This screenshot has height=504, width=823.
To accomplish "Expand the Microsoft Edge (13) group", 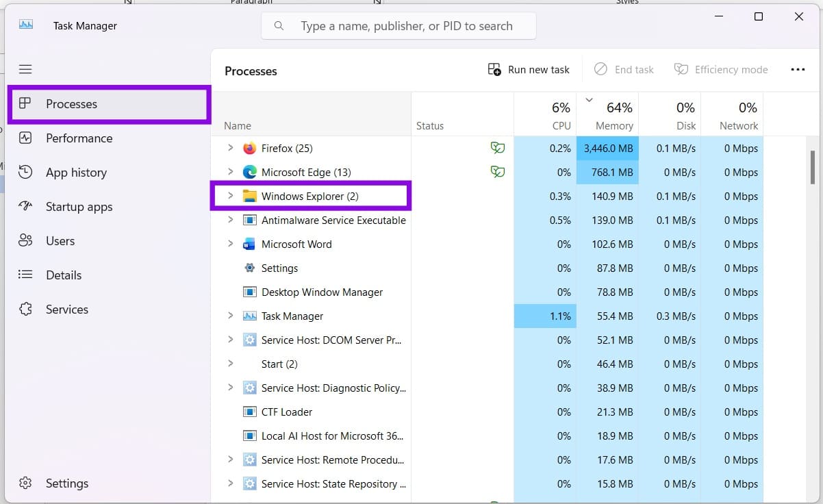I will pyautogui.click(x=230, y=172).
